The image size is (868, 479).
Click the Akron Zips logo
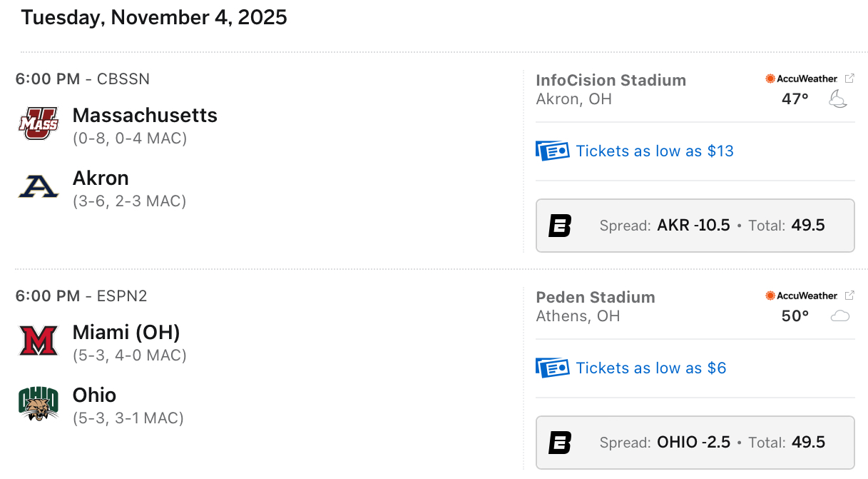(x=38, y=187)
